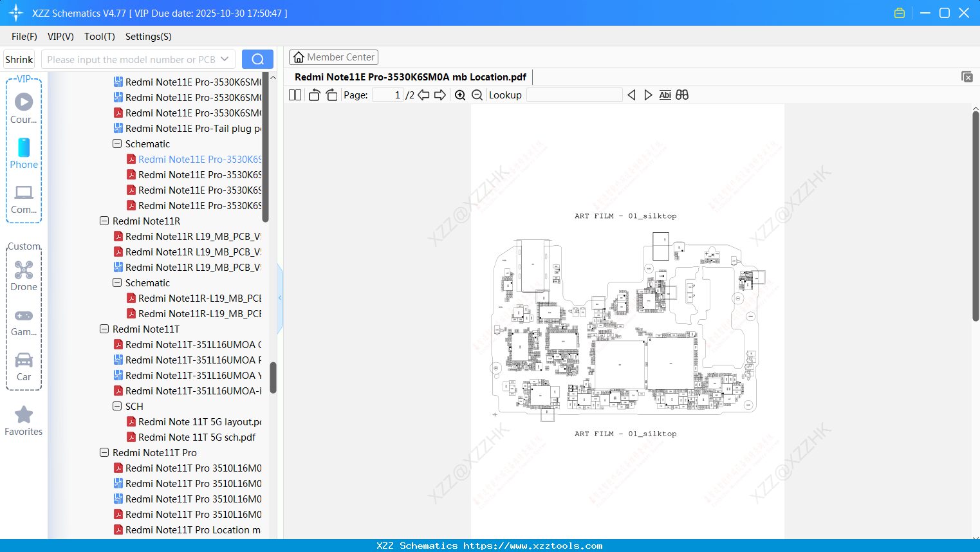
Task: Toggle the Abi text search option
Action: (665, 95)
